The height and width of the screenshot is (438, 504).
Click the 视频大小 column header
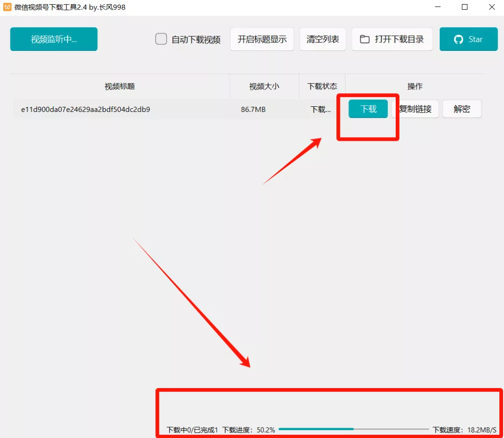264,86
